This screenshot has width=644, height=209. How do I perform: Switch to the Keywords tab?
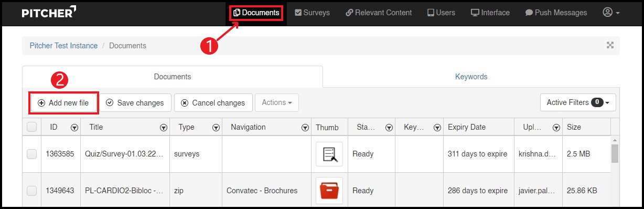[471, 77]
